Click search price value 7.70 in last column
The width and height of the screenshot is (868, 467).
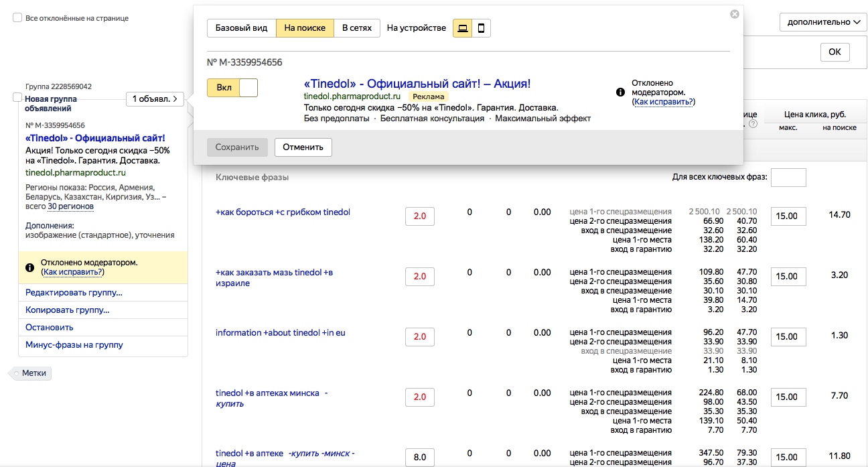pos(839,395)
